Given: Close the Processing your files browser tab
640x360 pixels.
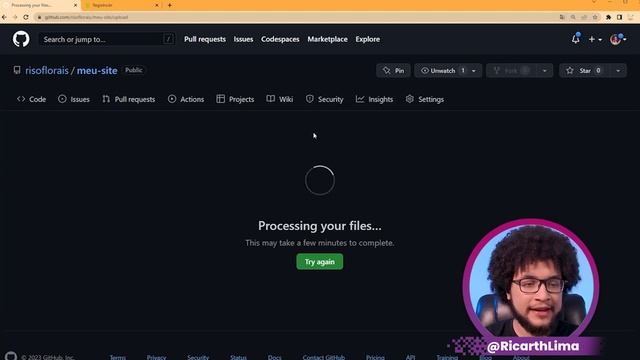Looking at the screenshot, I should pos(75,5).
